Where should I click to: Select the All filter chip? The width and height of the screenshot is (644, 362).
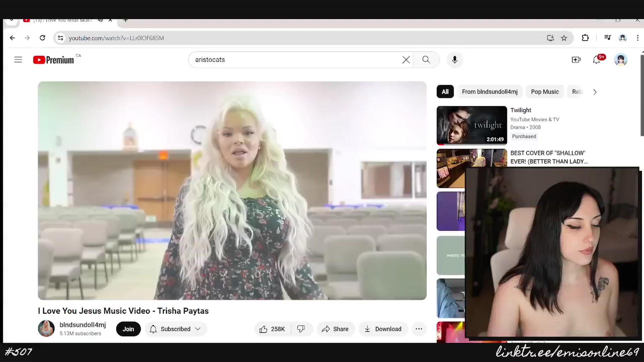(445, 92)
